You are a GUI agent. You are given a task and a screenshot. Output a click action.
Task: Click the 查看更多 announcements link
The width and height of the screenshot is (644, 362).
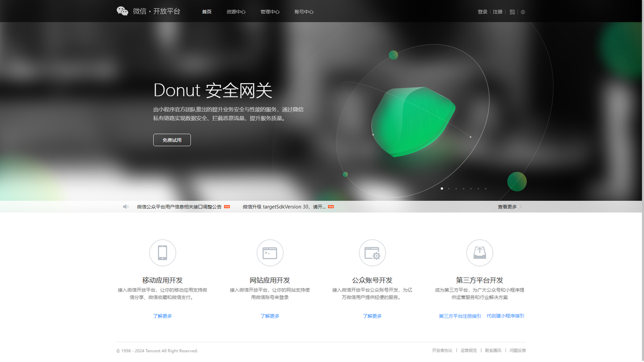(507, 206)
